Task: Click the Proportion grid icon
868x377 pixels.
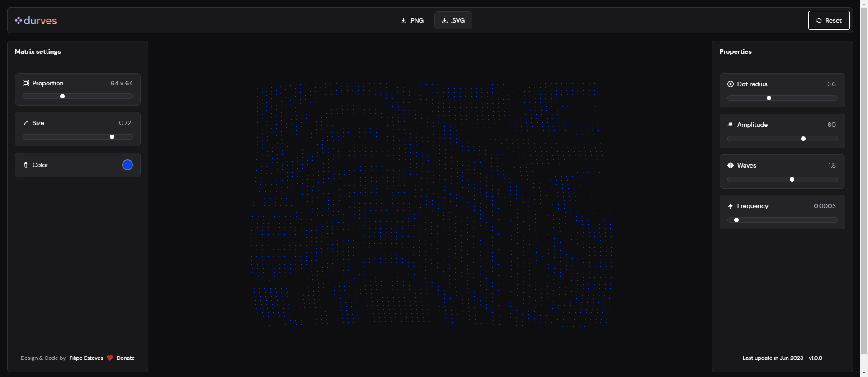Action: [26, 83]
